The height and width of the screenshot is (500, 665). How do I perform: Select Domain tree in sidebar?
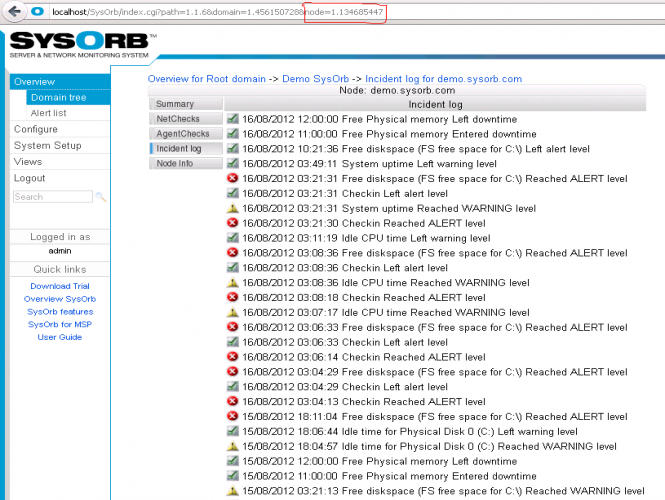click(68, 98)
